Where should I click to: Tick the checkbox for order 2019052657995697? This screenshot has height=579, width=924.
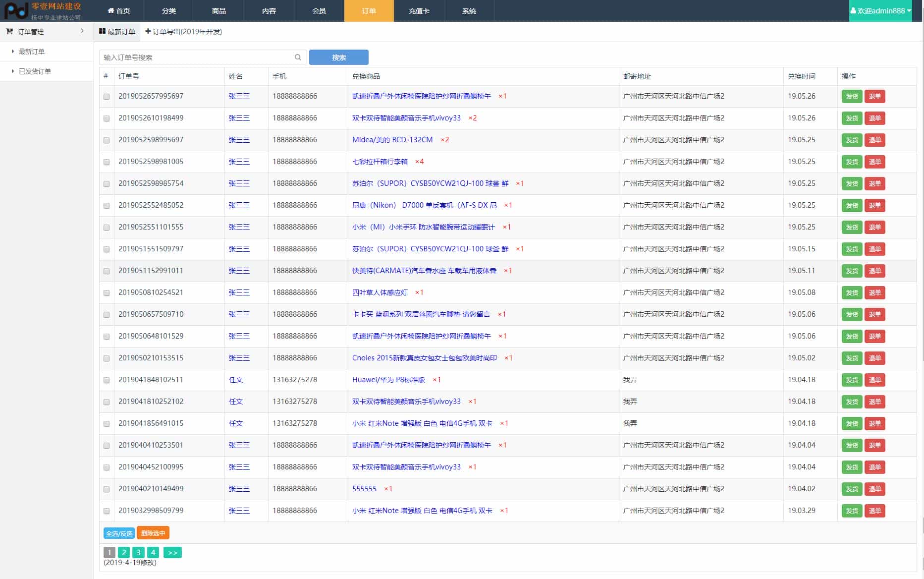[107, 97]
